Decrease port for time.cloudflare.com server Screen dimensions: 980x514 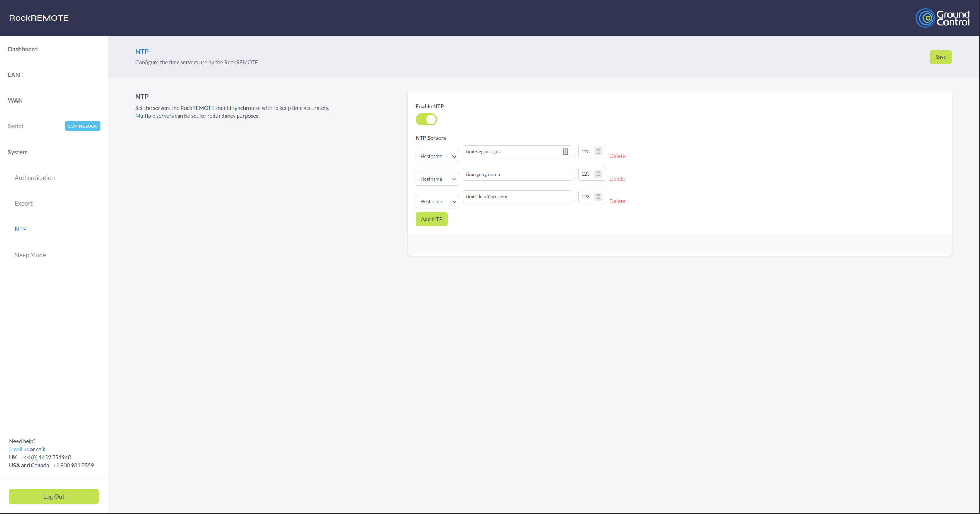[598, 199]
